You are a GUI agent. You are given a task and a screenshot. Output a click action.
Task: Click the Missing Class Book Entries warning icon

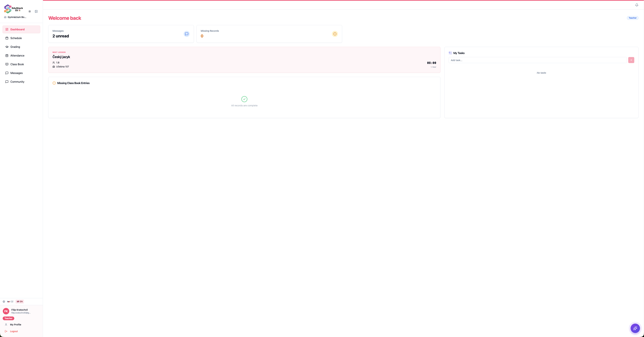(54, 83)
